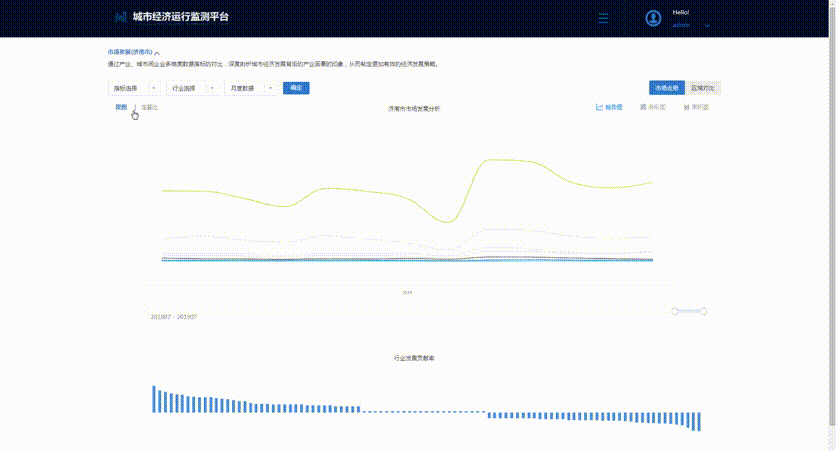Click the blue 确定 confirm button
Image resolution: width=836 pixels, height=450 pixels.
(296, 88)
